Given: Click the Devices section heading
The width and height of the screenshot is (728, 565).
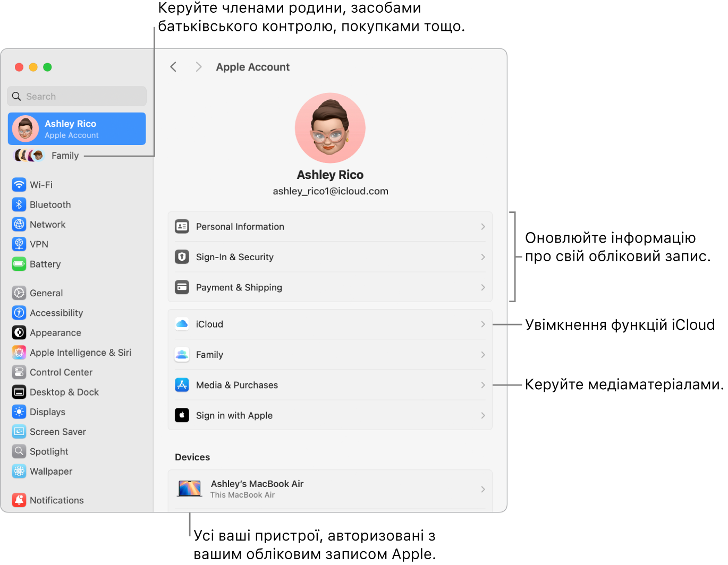Looking at the screenshot, I should pyautogui.click(x=192, y=457).
